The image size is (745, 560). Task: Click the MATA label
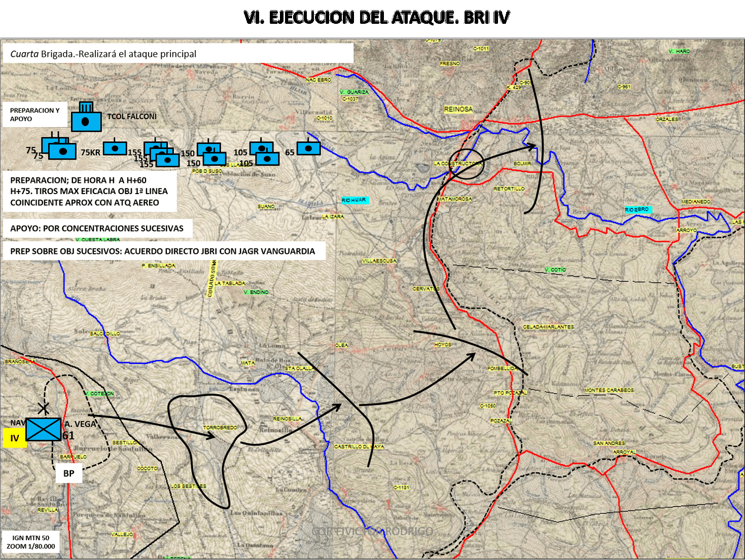coord(247,363)
